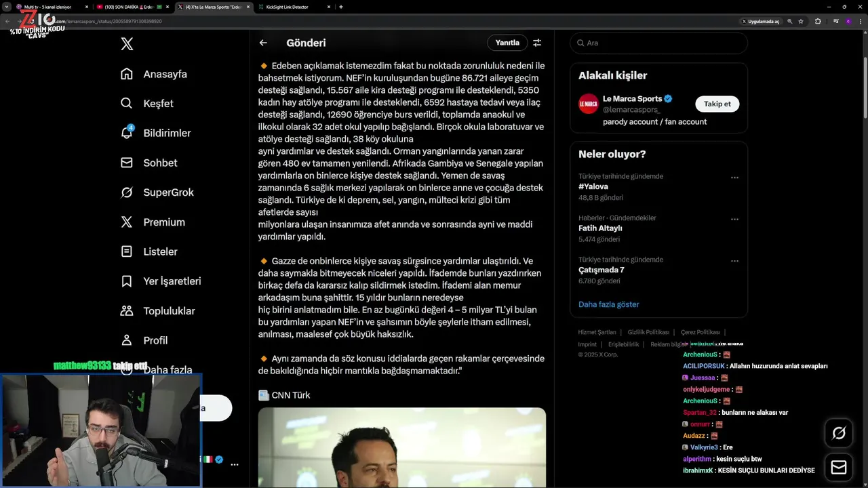
Task: Open the Çatışmada 7 trending topic
Action: (601, 270)
